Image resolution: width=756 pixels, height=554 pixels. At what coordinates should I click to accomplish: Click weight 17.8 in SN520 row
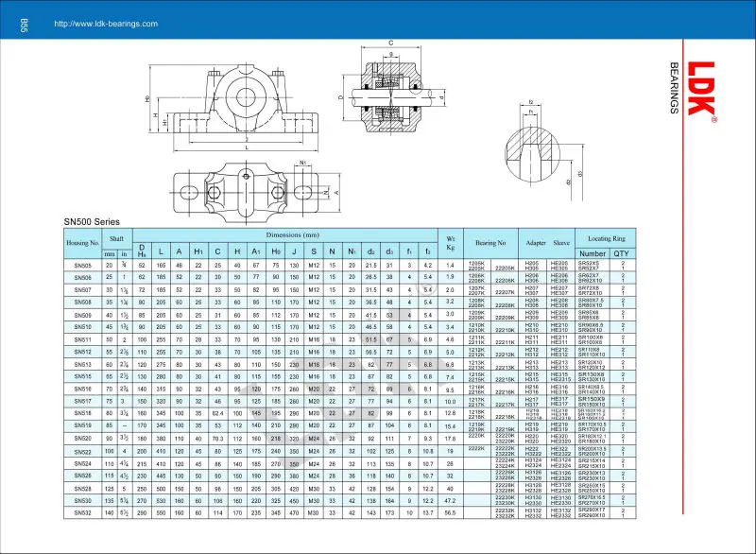click(450, 439)
